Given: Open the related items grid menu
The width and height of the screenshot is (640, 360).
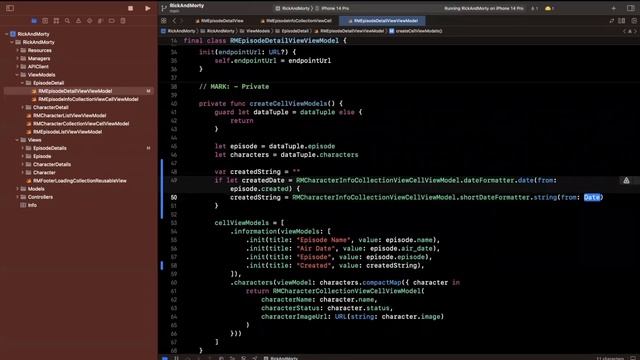Looking at the screenshot, I should point(164,21).
